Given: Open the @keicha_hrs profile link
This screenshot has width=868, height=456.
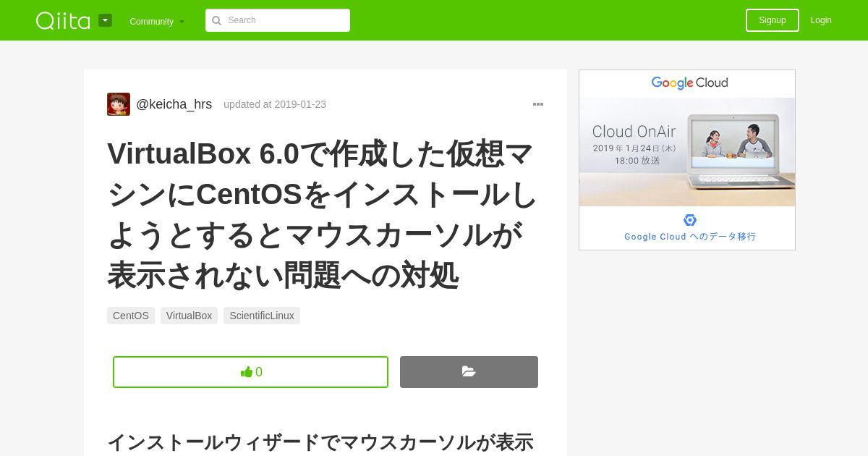Looking at the screenshot, I should coord(174,104).
